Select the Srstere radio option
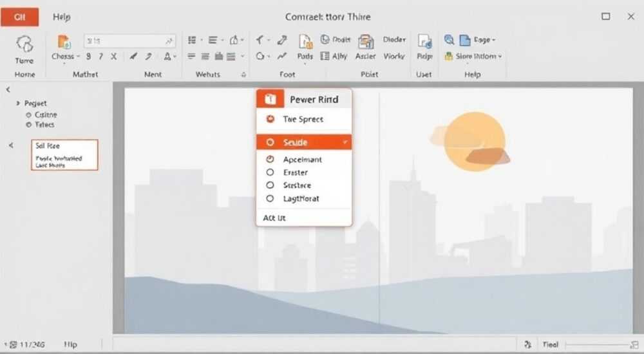This screenshot has height=354, width=644. pos(270,185)
